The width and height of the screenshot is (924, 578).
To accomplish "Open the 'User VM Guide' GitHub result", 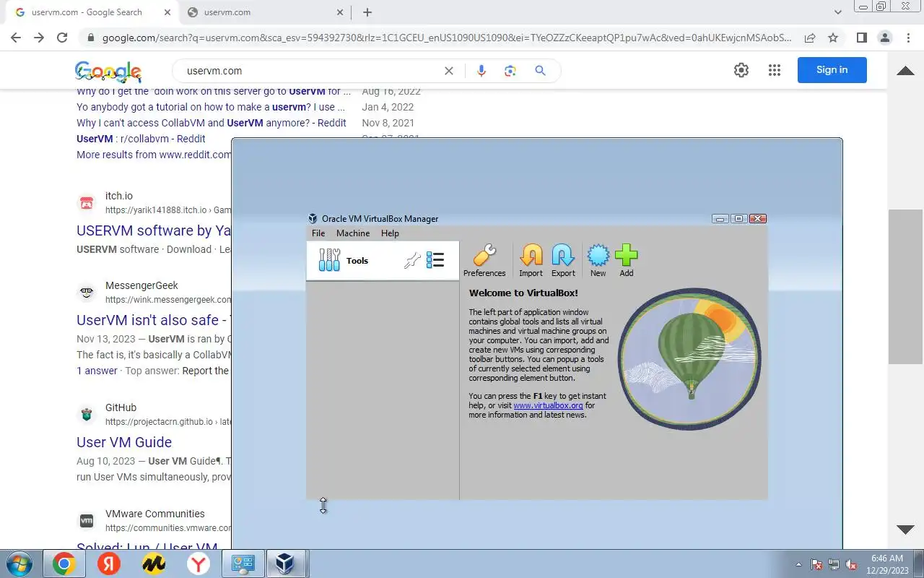I will click(124, 442).
